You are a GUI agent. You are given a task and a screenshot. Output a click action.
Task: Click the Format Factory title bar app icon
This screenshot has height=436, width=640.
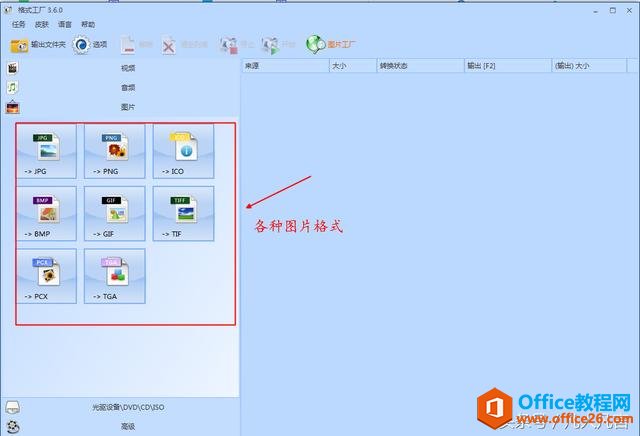point(8,10)
